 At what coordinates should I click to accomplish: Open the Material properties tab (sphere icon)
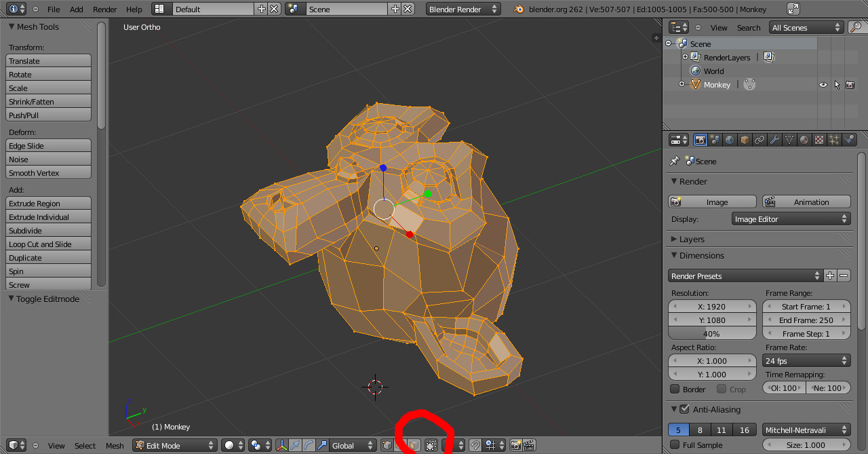pyautogui.click(x=805, y=140)
